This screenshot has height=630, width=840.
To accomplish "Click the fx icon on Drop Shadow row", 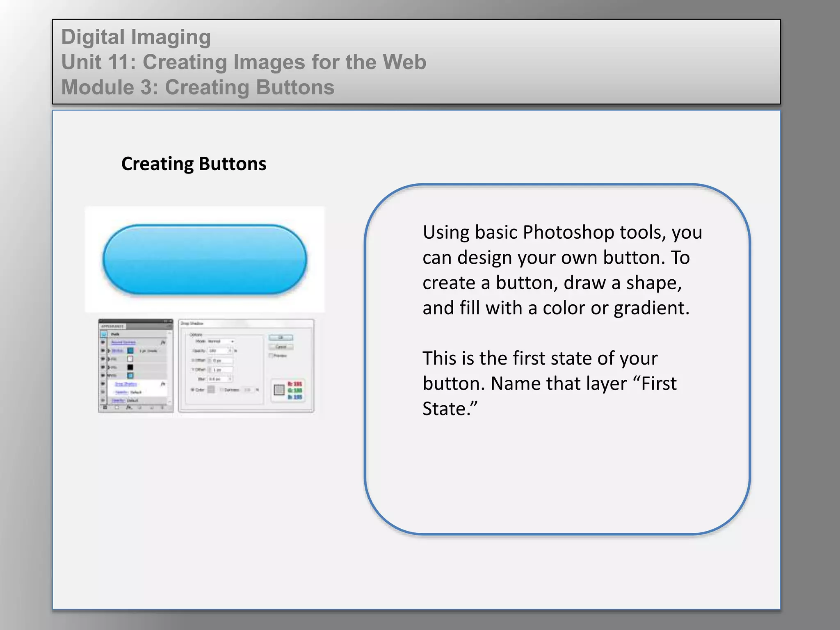I will (163, 384).
